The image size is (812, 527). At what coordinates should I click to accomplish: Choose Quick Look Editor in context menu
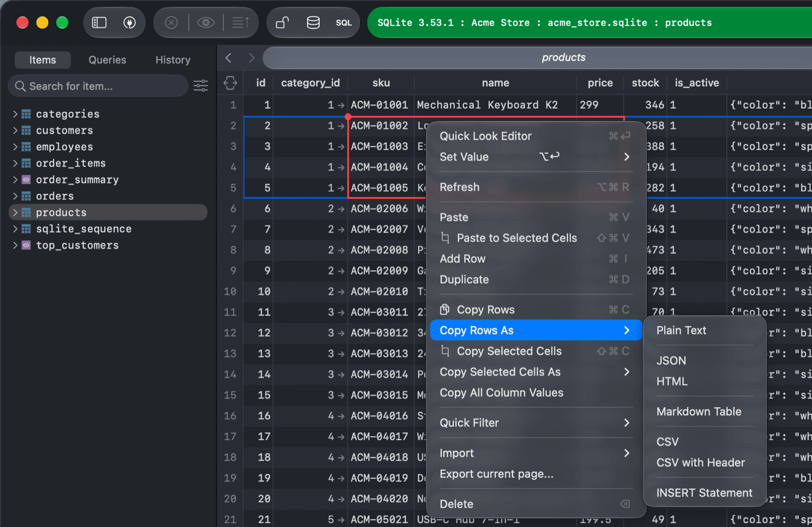point(535,136)
